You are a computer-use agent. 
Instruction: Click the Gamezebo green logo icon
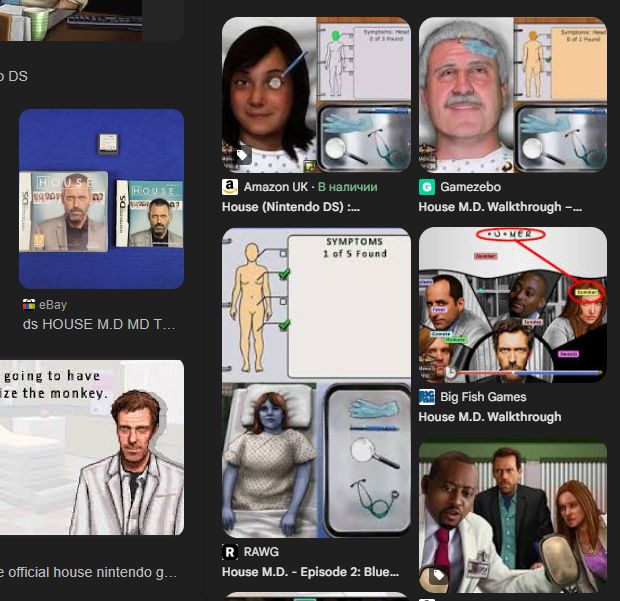tap(427, 187)
